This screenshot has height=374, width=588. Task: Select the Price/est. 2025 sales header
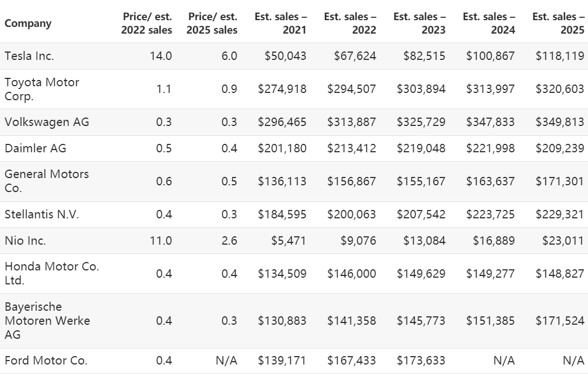[x=213, y=24]
